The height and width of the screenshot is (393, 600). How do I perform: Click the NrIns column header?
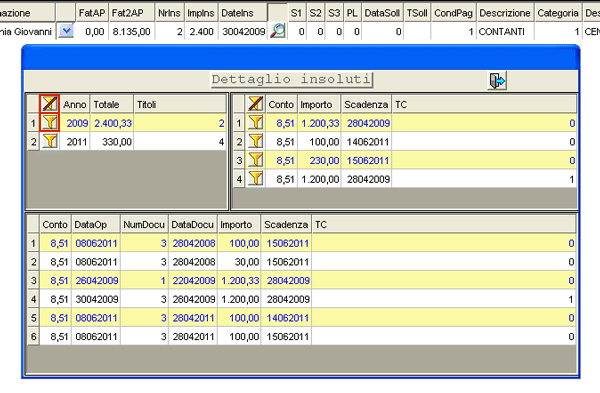click(170, 13)
